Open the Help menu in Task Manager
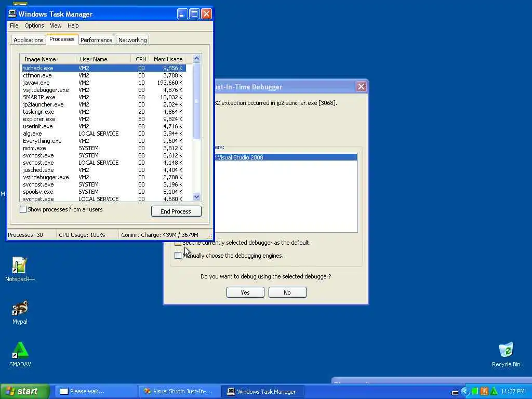Viewport: 532px width, 399px height. (73, 25)
